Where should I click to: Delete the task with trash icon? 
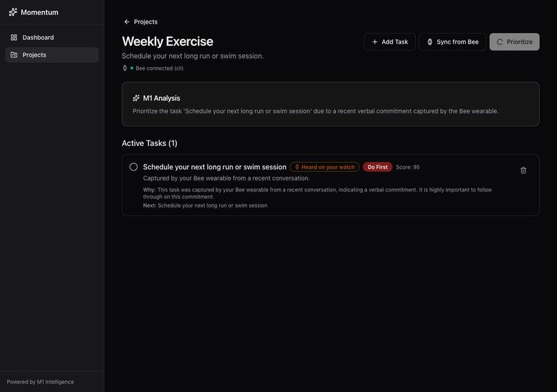tap(523, 171)
